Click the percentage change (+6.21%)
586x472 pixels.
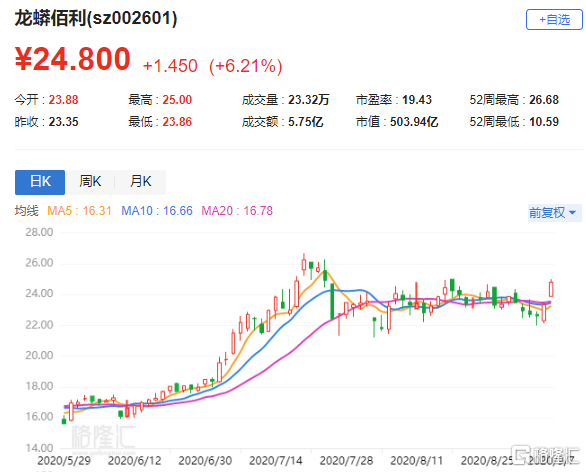pyautogui.click(x=246, y=66)
